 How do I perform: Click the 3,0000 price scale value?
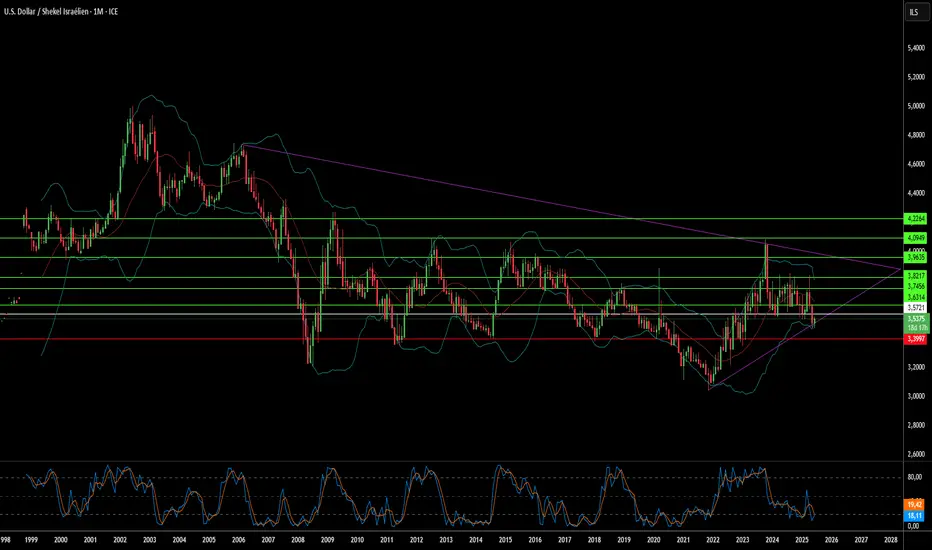[915, 396]
